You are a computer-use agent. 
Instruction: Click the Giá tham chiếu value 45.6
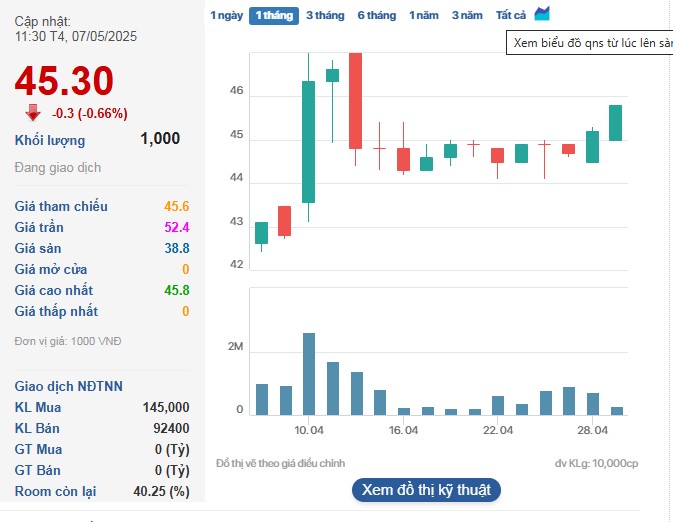[176, 206]
